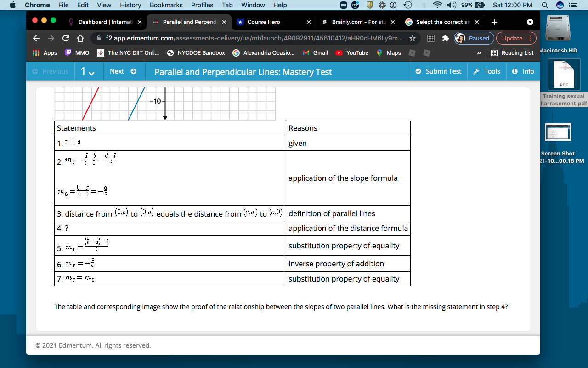The width and height of the screenshot is (588, 368).
Task: Click the step 4 '?' statement cell
Action: pyautogui.click(x=170, y=228)
